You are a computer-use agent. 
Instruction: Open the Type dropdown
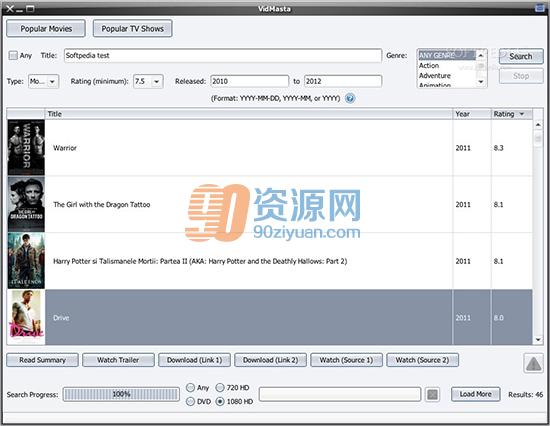43,81
